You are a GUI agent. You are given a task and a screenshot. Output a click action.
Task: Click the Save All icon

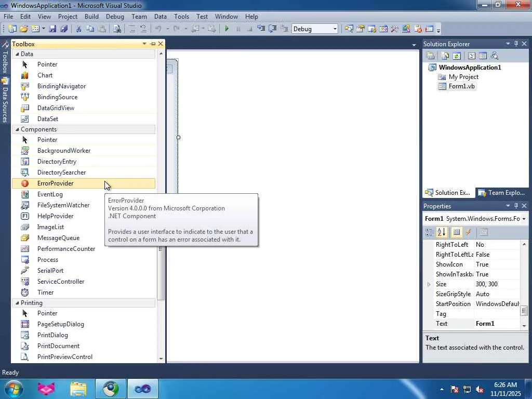[x=64, y=29]
